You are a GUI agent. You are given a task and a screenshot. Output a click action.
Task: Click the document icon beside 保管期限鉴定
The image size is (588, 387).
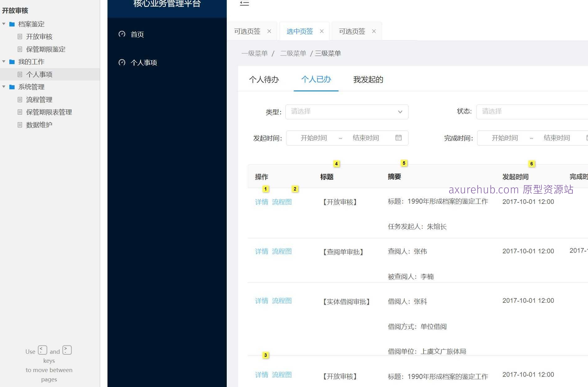(x=20, y=49)
